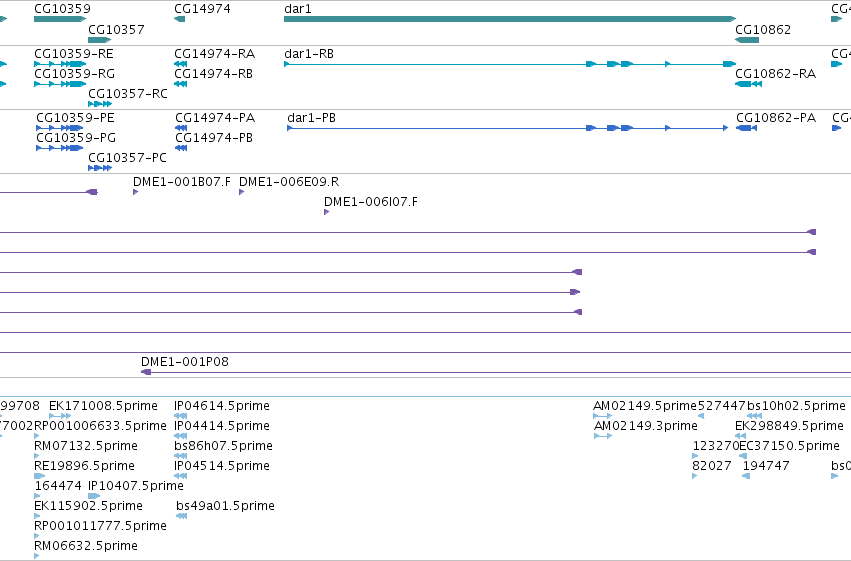Image resolution: width=851 pixels, height=561 pixels.
Task: Click EST label EC37150.5prime
Action: click(x=790, y=446)
